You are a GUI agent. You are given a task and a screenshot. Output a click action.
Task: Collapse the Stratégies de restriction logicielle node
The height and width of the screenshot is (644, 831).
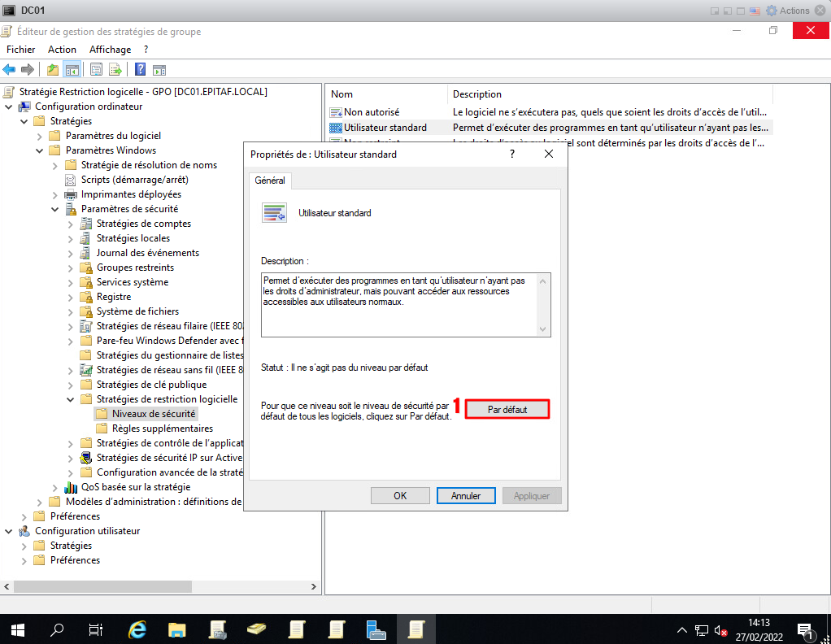[x=70, y=399]
